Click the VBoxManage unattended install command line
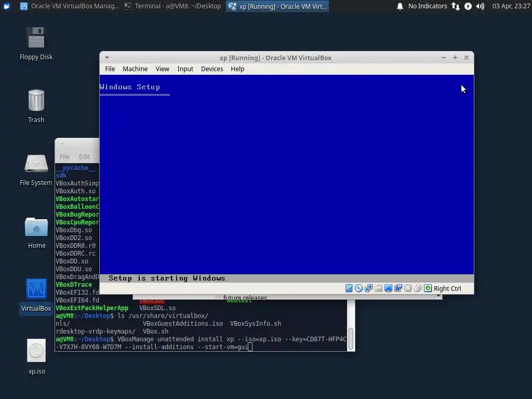The image size is (532, 399). [x=201, y=343]
